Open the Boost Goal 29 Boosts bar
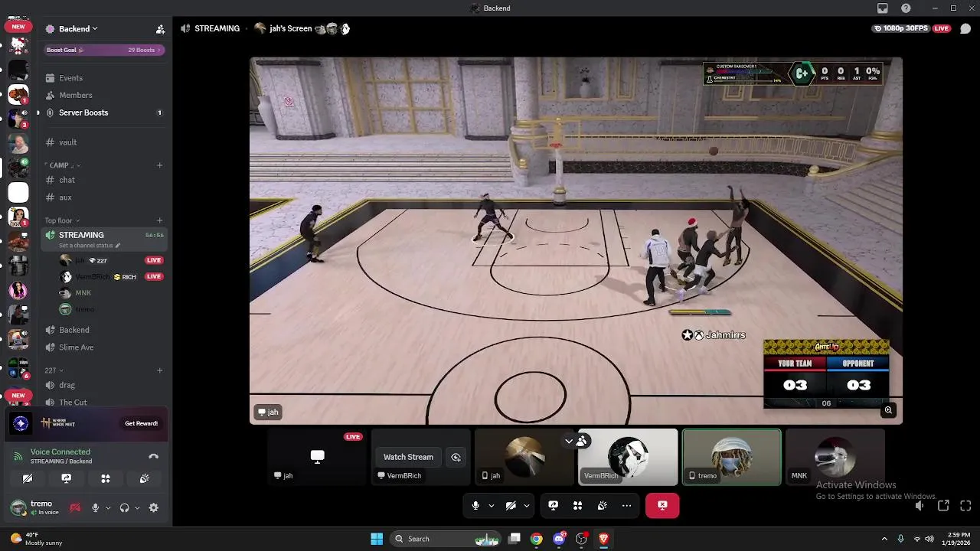The height and width of the screenshot is (551, 980). (x=103, y=50)
